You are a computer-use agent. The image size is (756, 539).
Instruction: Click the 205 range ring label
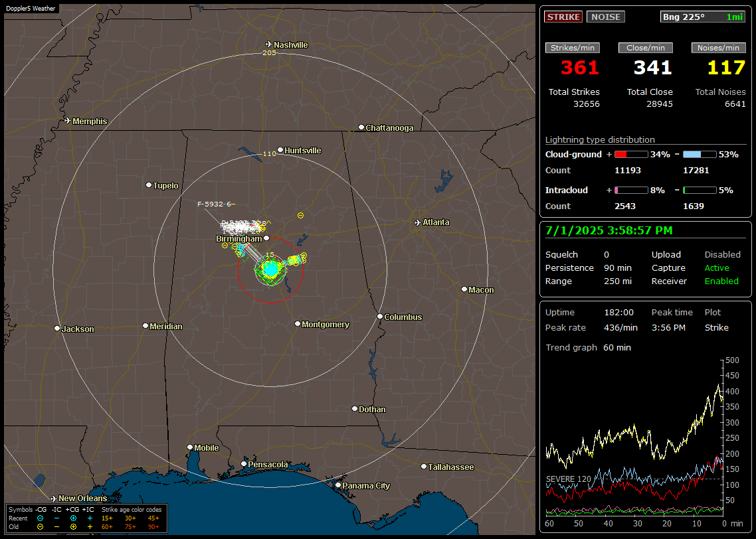click(269, 52)
